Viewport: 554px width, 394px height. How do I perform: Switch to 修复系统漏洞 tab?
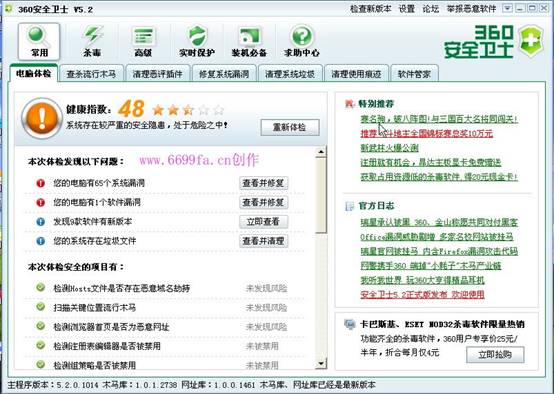pyautogui.click(x=224, y=74)
